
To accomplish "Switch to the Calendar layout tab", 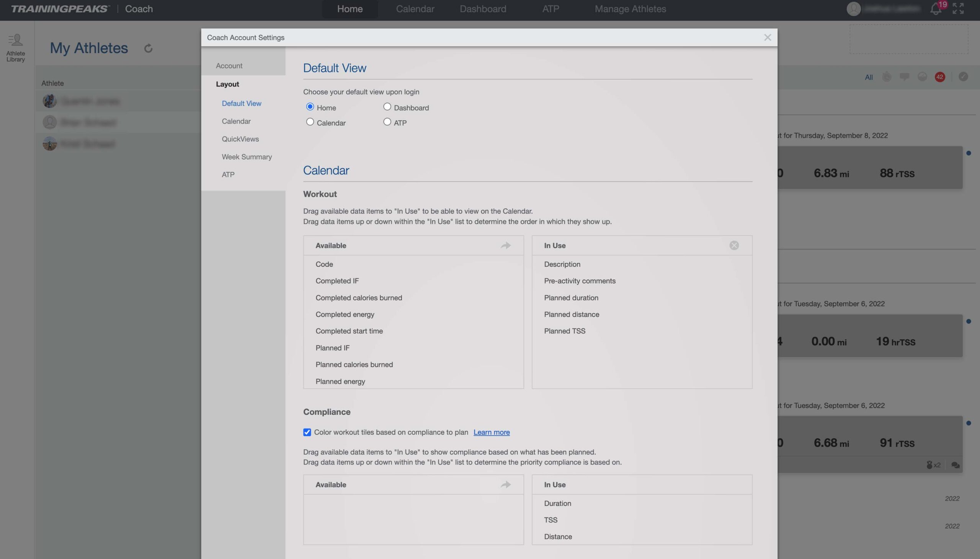I will click(235, 121).
